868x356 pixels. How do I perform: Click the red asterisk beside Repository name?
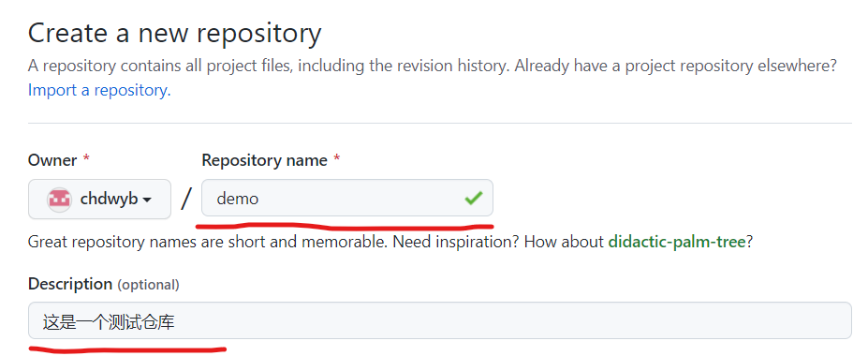(x=336, y=159)
